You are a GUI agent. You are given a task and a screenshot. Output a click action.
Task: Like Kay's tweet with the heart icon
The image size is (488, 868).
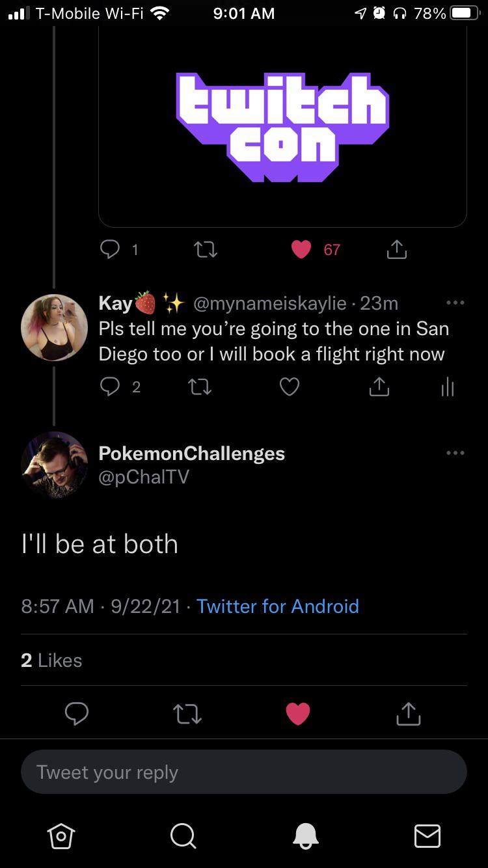(x=290, y=387)
